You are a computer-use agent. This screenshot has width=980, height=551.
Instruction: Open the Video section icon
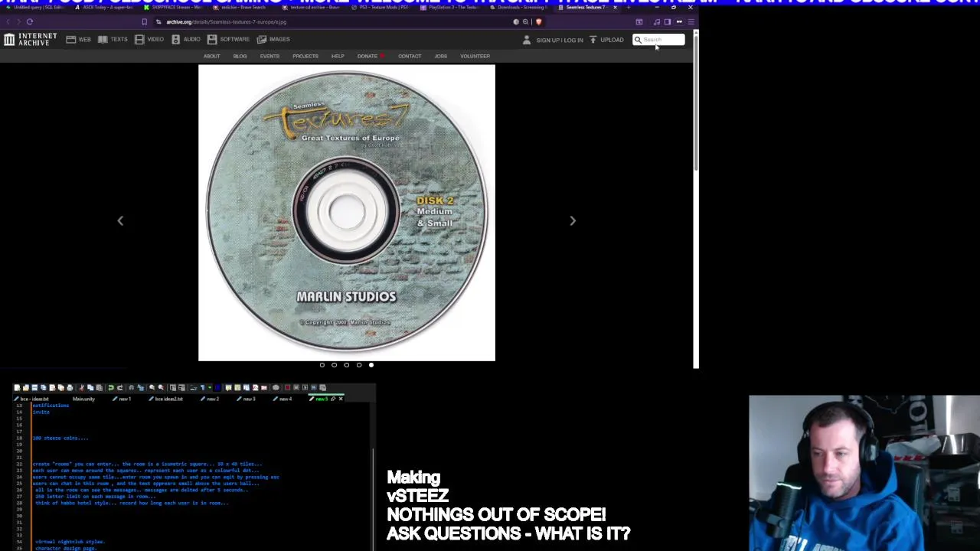tap(139, 39)
